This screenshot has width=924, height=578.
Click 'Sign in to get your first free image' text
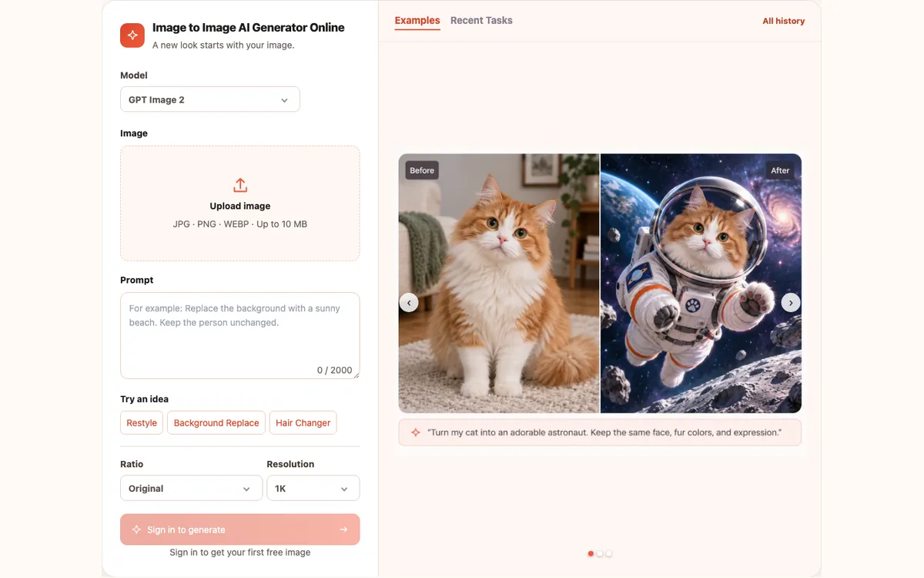(240, 553)
